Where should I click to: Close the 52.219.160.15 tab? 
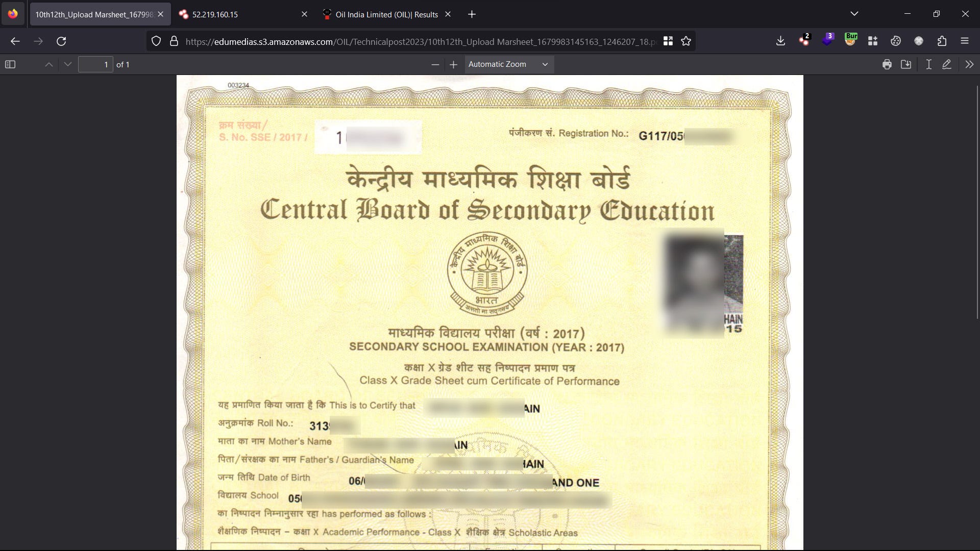point(304,14)
